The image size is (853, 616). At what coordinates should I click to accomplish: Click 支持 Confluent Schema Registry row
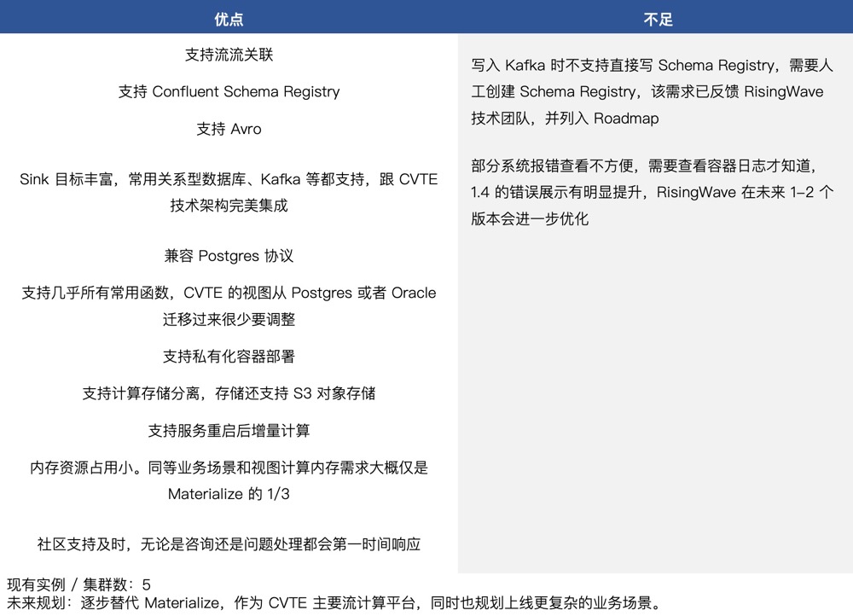coord(229,91)
